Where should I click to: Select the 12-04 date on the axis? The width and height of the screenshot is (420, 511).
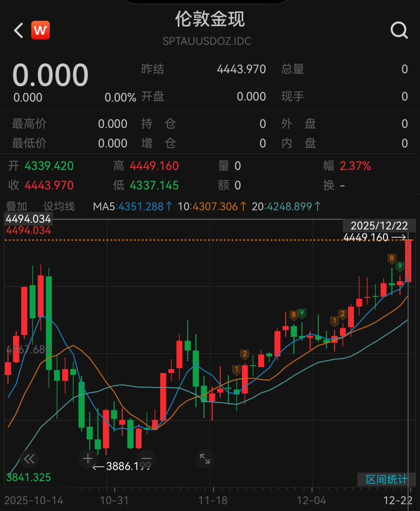(311, 500)
